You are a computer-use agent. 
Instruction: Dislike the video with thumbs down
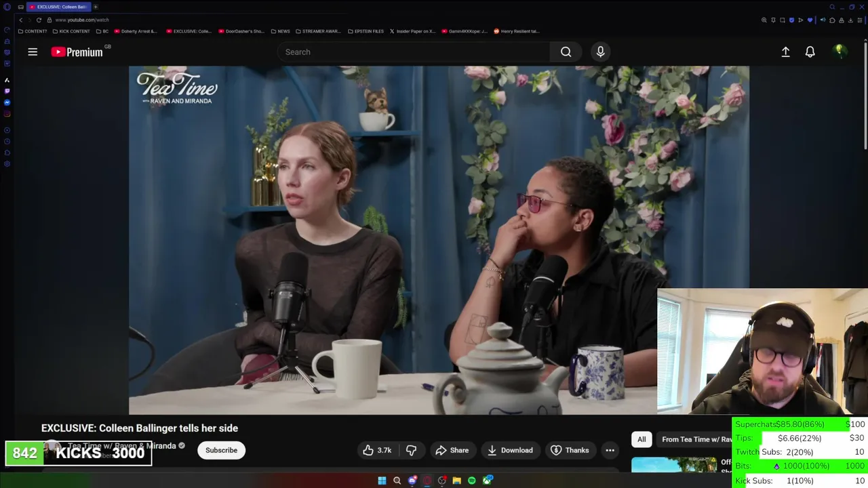tap(411, 450)
